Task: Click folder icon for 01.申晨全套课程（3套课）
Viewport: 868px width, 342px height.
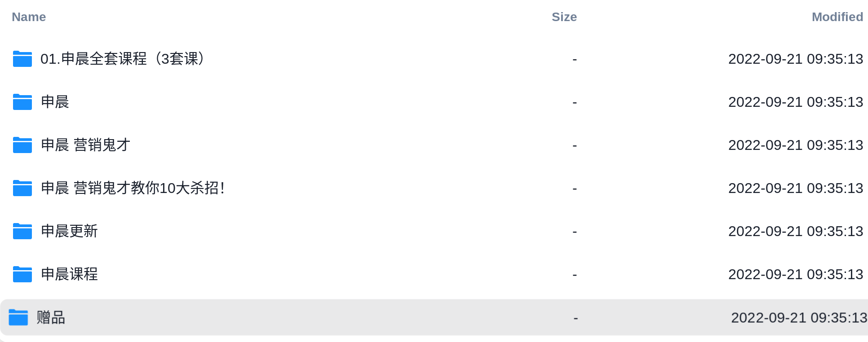Action: tap(22, 59)
